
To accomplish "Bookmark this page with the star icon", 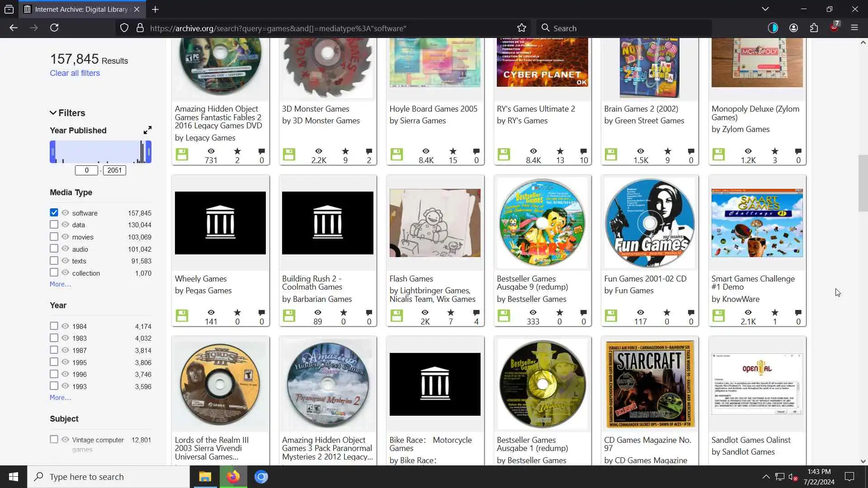I will pos(522,28).
